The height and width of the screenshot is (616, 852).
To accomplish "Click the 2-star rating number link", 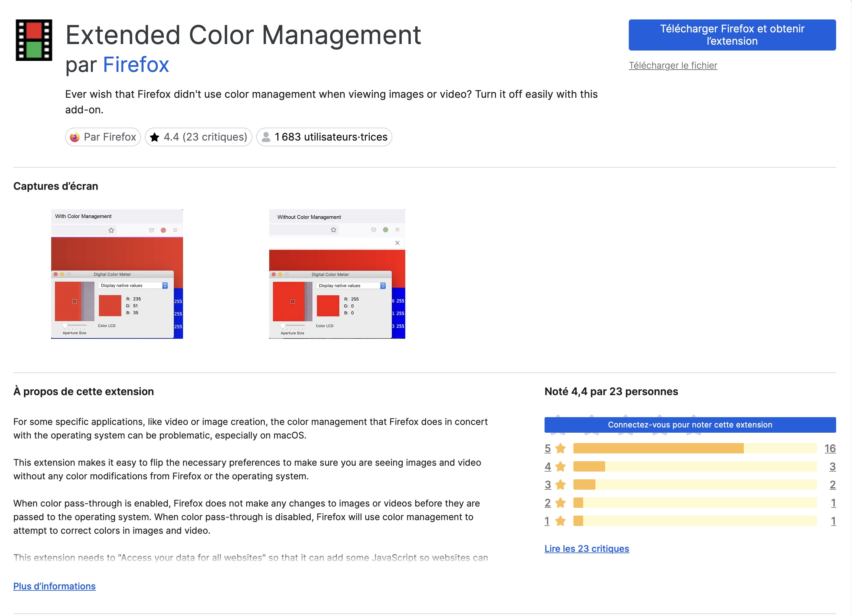I will coord(547,503).
